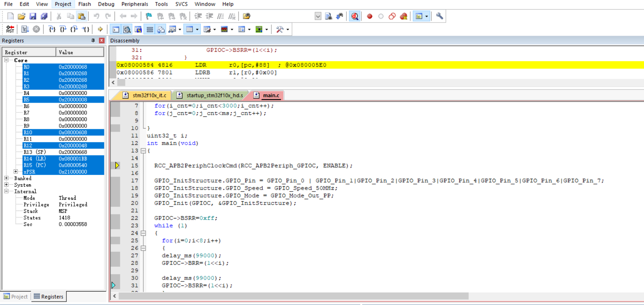Insert or remove a bookmark flag

click(149, 16)
